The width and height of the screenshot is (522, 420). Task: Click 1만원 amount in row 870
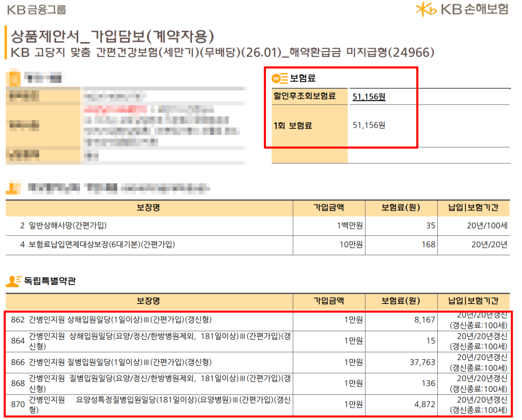pyautogui.click(x=353, y=404)
